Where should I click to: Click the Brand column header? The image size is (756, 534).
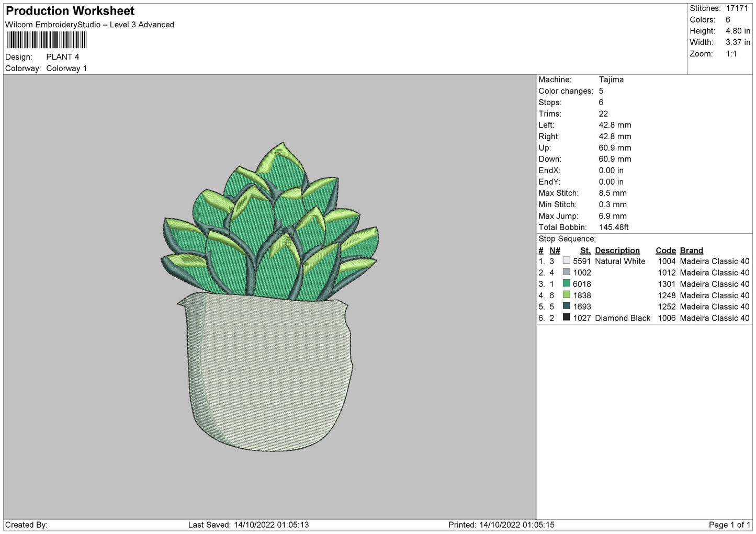pos(692,251)
